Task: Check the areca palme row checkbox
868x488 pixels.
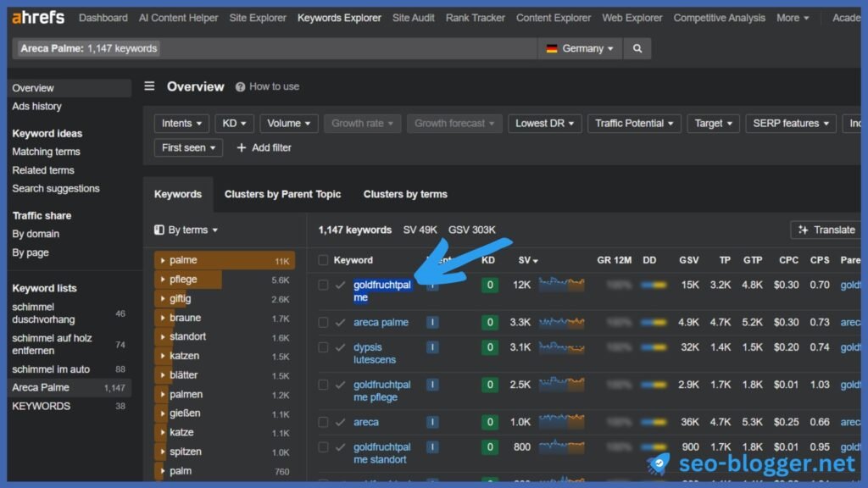Action: click(x=323, y=322)
